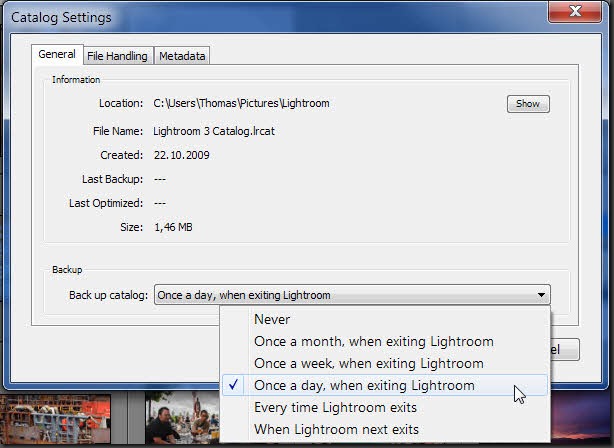The width and height of the screenshot is (614, 448).
Task: Open the Back up catalog dropdown
Action: pyautogui.click(x=352, y=295)
